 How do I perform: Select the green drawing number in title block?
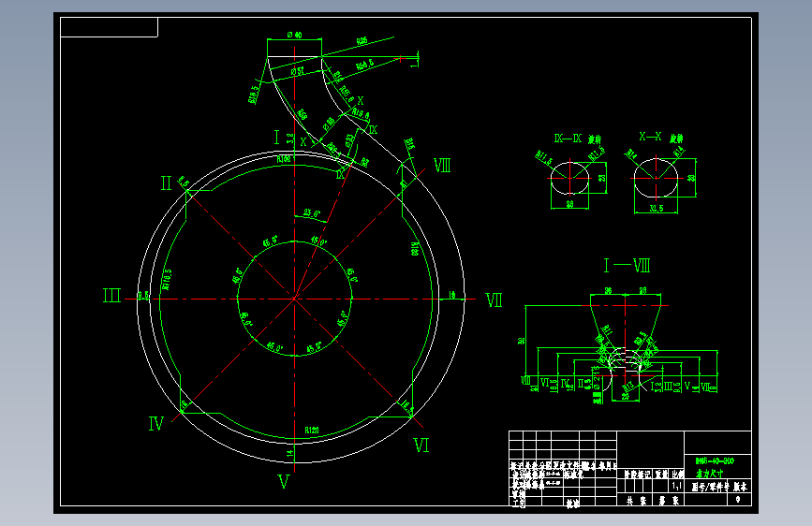tap(715, 460)
